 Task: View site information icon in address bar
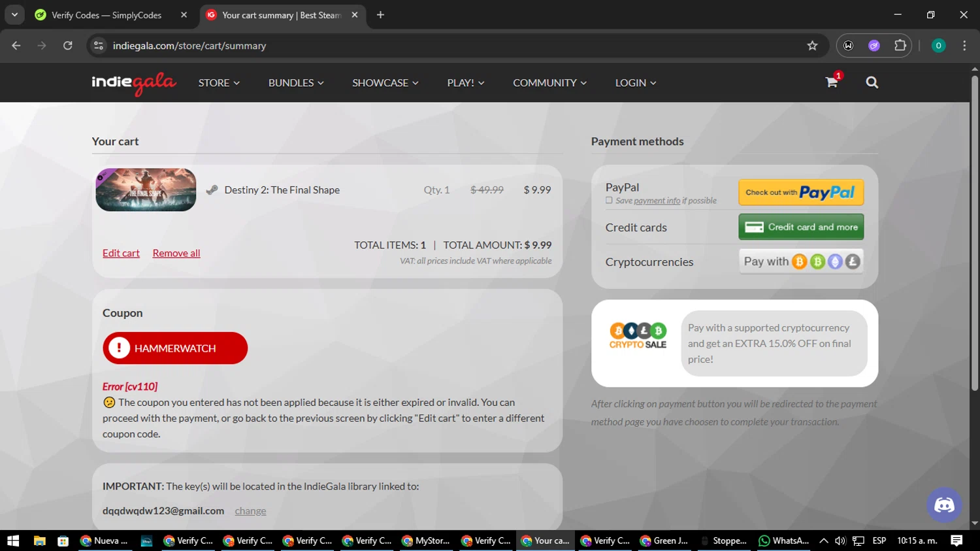(99, 46)
